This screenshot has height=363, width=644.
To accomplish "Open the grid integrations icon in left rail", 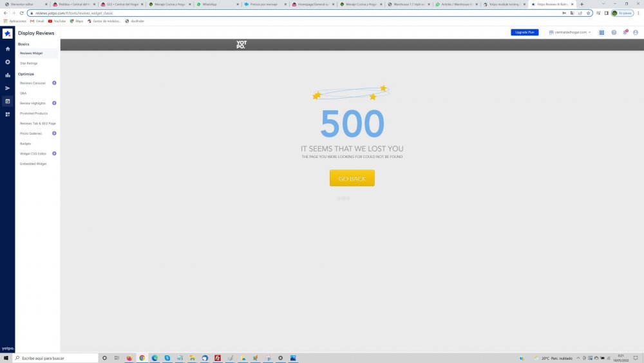I will pos(7,114).
